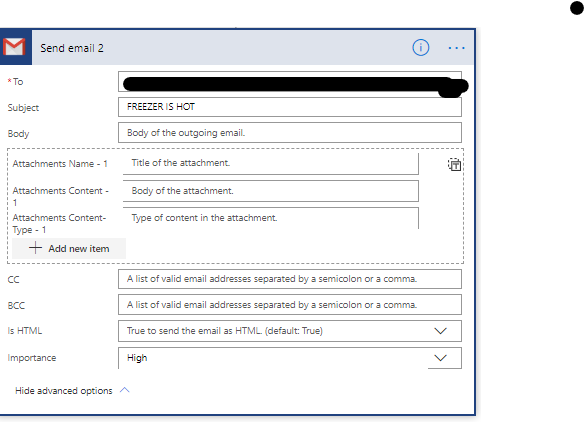This screenshot has width=585, height=422.
Task: Click the Body of the attachment field
Action: pos(271,191)
